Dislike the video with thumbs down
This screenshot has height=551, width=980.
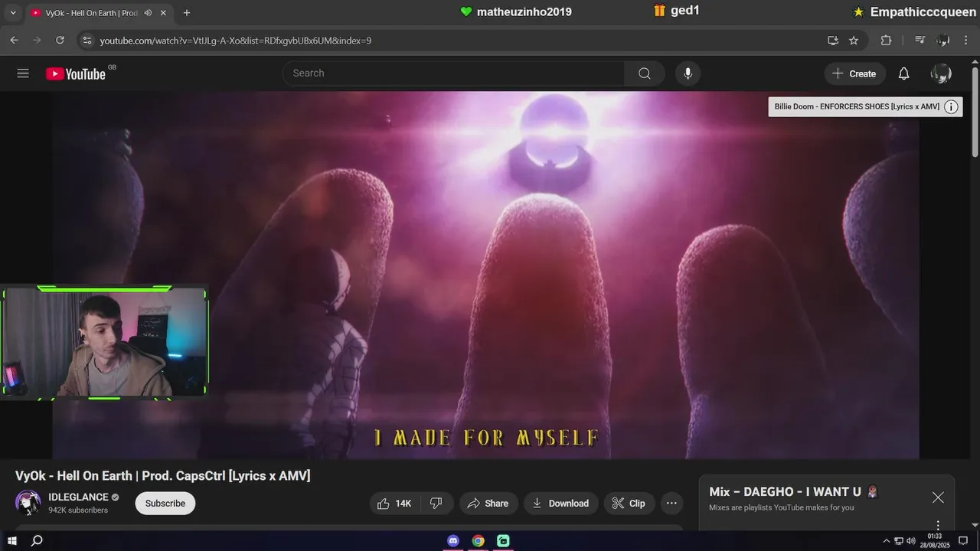click(436, 503)
